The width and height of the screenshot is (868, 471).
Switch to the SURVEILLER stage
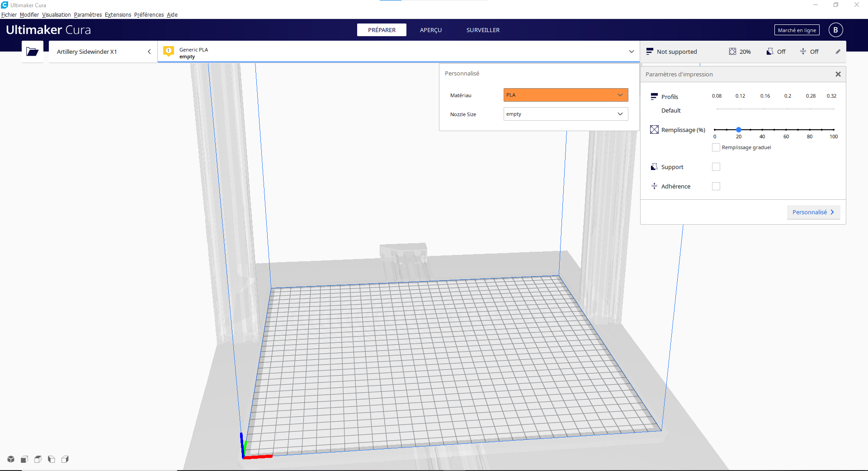(x=483, y=30)
